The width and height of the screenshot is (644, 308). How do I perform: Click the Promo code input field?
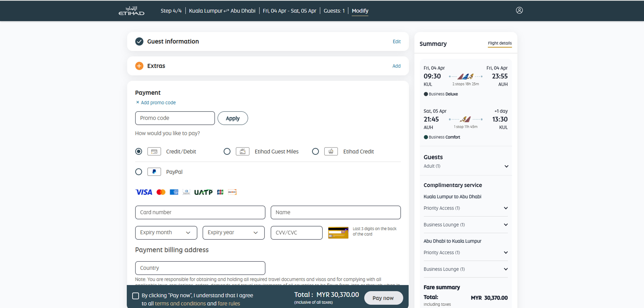tap(175, 118)
